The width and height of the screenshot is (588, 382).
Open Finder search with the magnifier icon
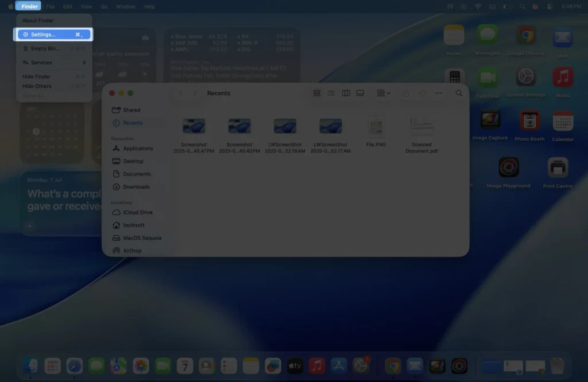458,93
